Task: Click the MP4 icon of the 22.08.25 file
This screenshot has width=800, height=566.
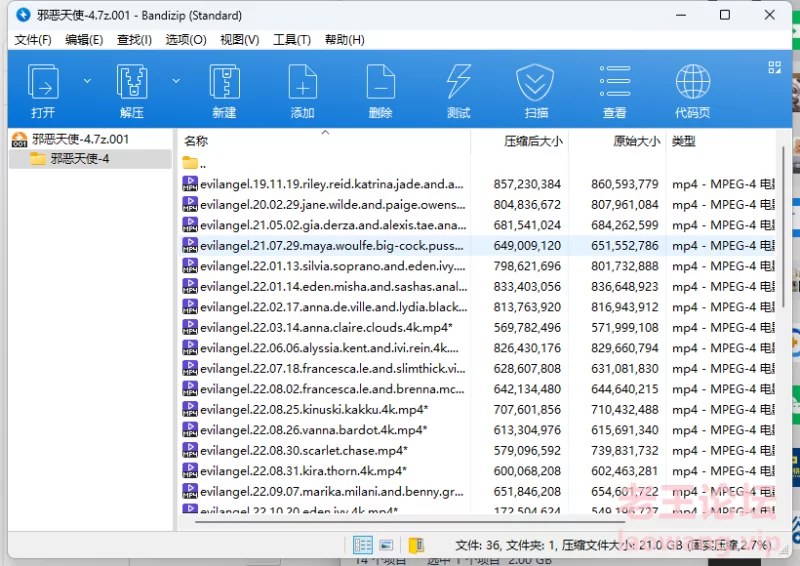Action: pos(190,409)
